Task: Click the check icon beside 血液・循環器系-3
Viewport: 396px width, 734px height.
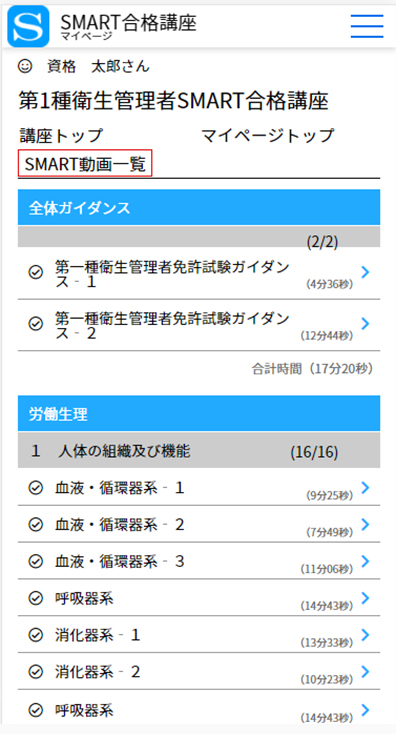Action: 36,562
